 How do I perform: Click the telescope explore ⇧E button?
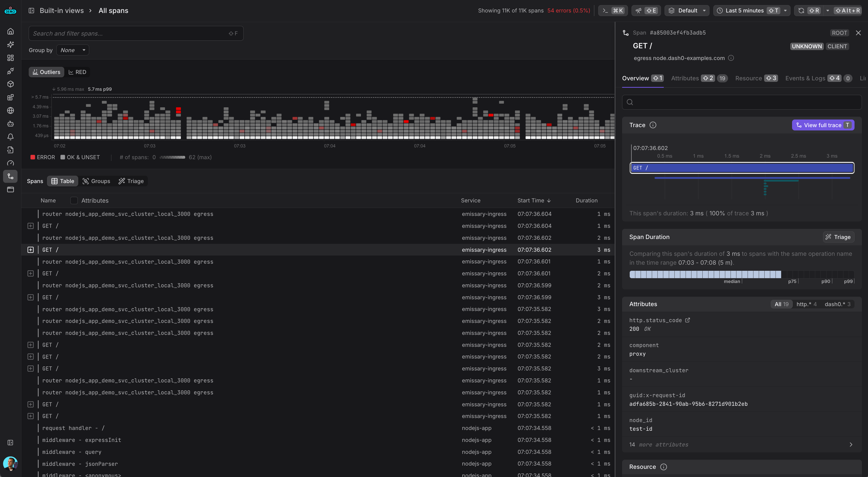point(646,10)
